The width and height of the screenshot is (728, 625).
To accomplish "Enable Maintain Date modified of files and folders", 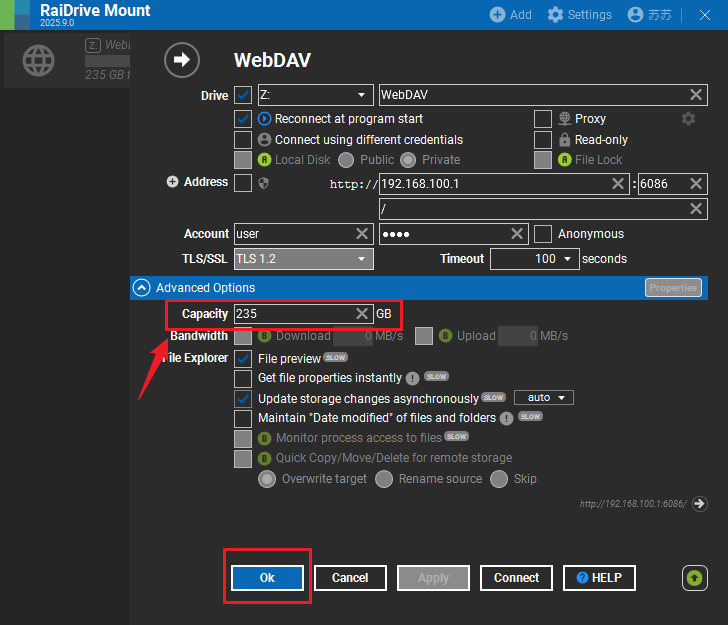I will (243, 418).
